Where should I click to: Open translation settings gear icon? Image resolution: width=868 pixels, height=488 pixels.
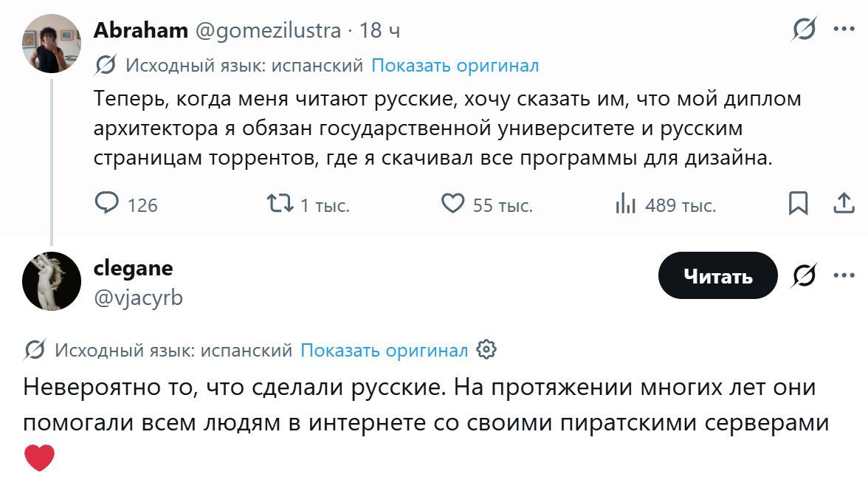tap(486, 349)
